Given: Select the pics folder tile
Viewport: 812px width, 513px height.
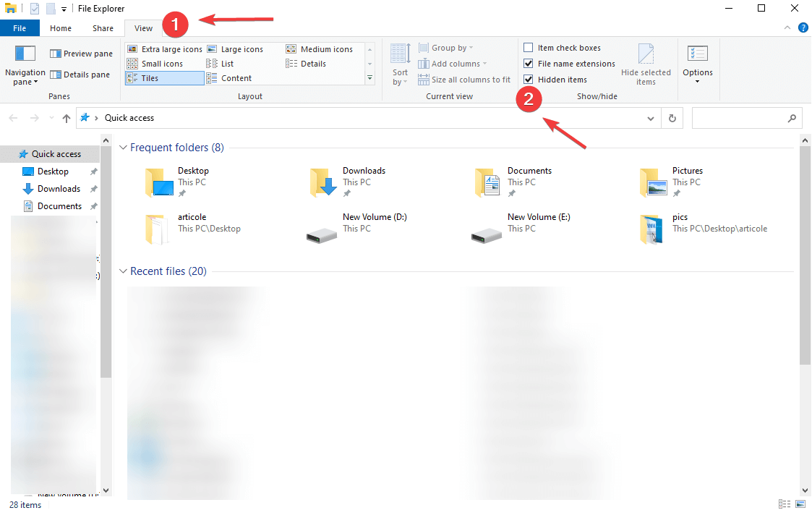Looking at the screenshot, I should coord(704,229).
